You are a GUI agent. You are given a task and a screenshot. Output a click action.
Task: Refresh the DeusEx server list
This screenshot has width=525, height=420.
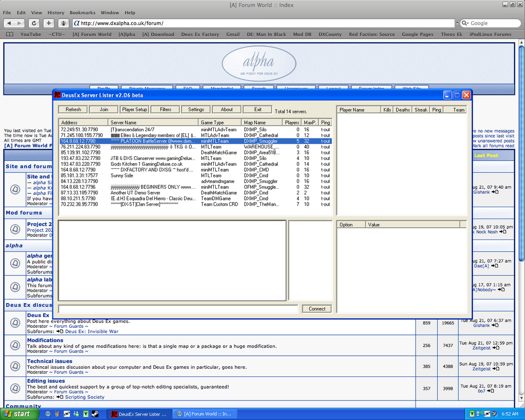point(73,110)
